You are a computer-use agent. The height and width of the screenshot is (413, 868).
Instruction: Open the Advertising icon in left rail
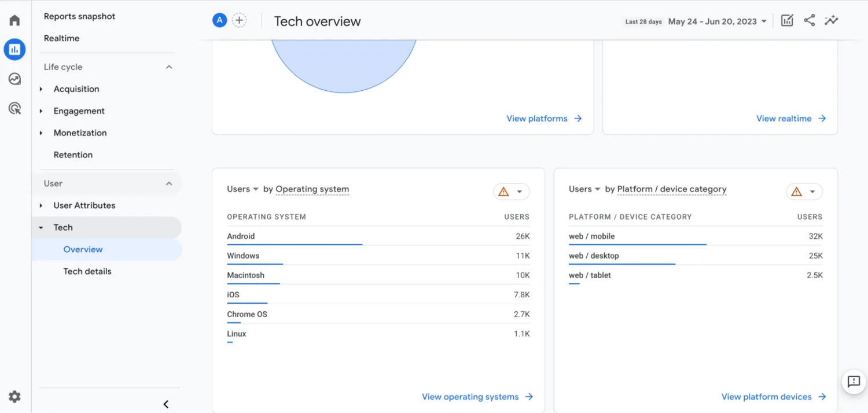coord(14,108)
